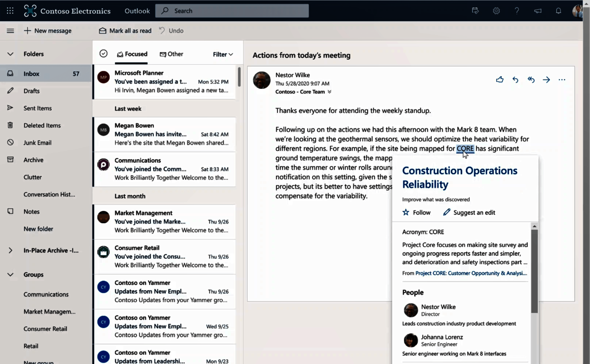
Task: Open the account profile picture
Action: [x=577, y=11]
